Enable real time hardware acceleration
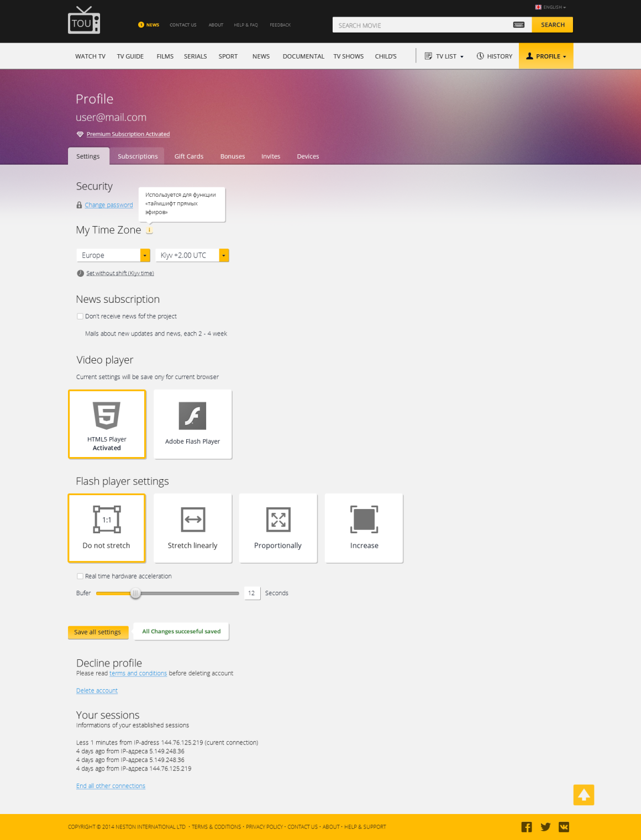The height and width of the screenshot is (840, 641). point(80,576)
